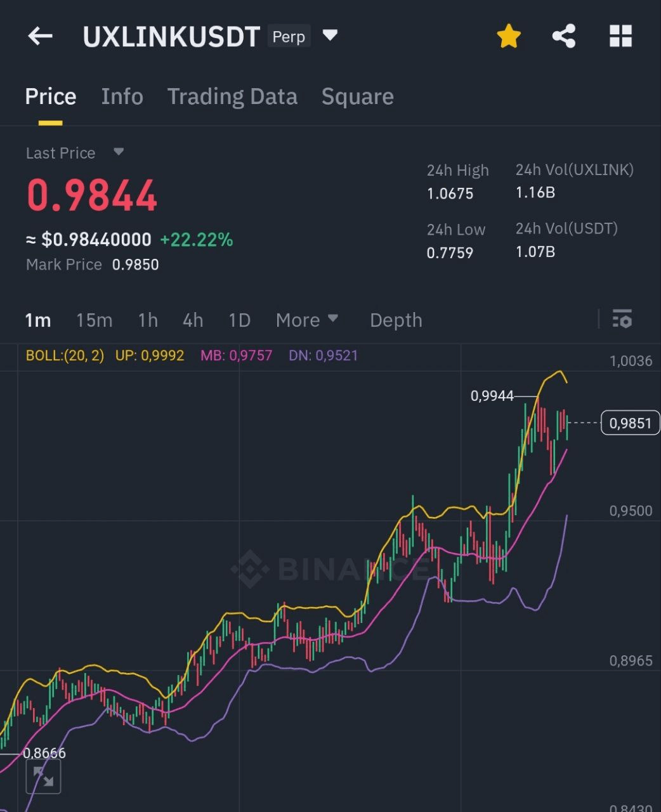661x812 pixels.
Task: Tap the share icon
Action: (564, 36)
